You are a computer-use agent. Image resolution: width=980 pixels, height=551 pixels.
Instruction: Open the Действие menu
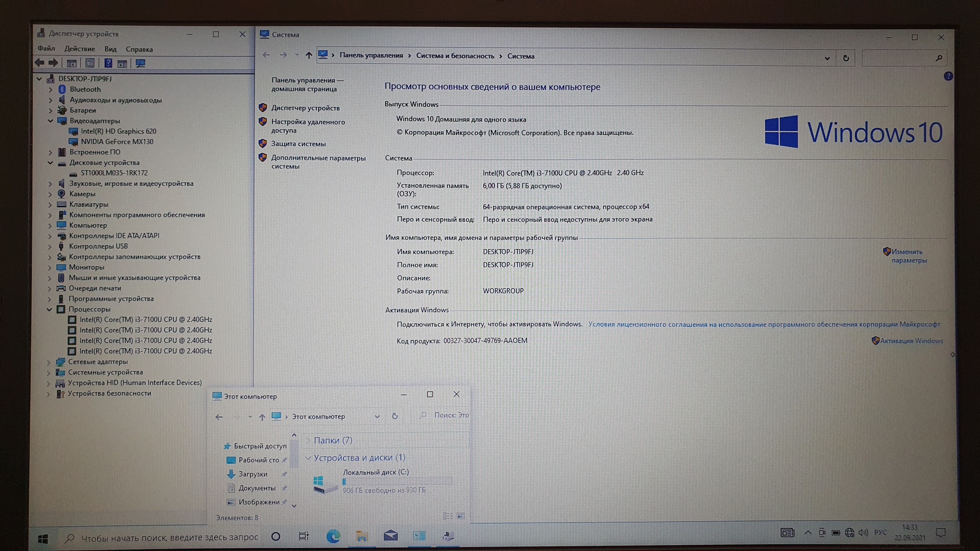[79, 49]
